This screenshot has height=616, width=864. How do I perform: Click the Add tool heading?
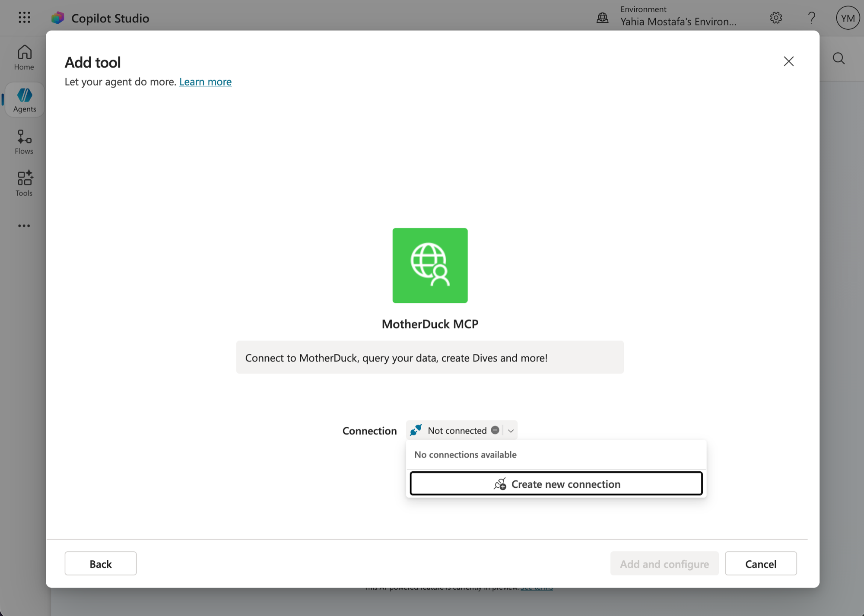[92, 62]
